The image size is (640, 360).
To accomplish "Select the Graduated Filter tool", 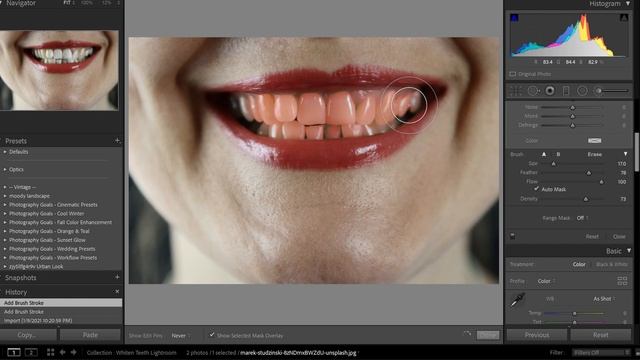I will 566,91.
